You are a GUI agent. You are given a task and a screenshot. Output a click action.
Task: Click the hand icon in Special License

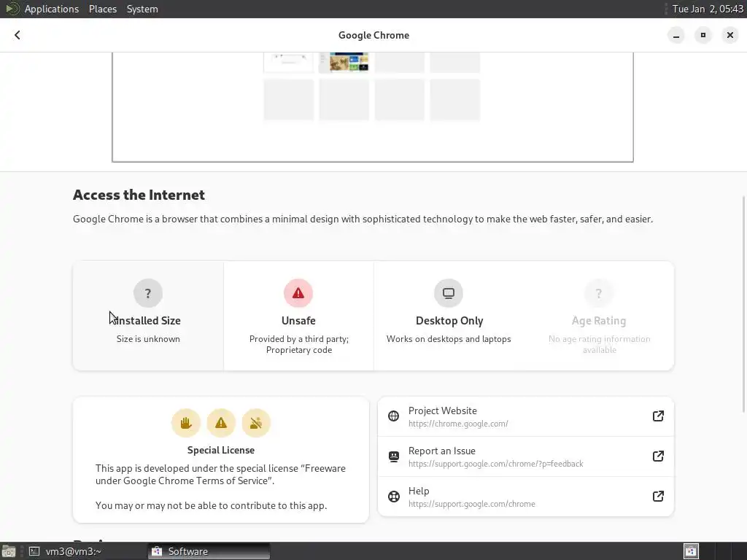click(x=186, y=423)
